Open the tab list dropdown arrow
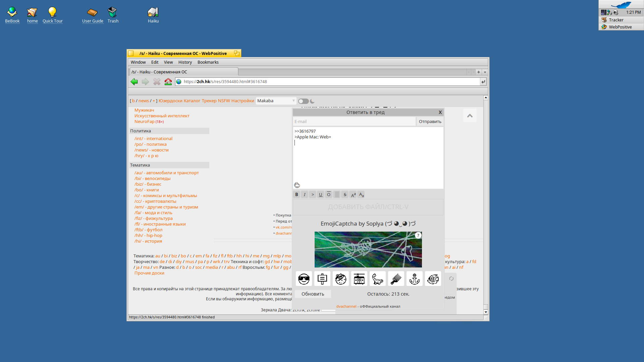This screenshot has height=362, width=644. tap(485, 72)
